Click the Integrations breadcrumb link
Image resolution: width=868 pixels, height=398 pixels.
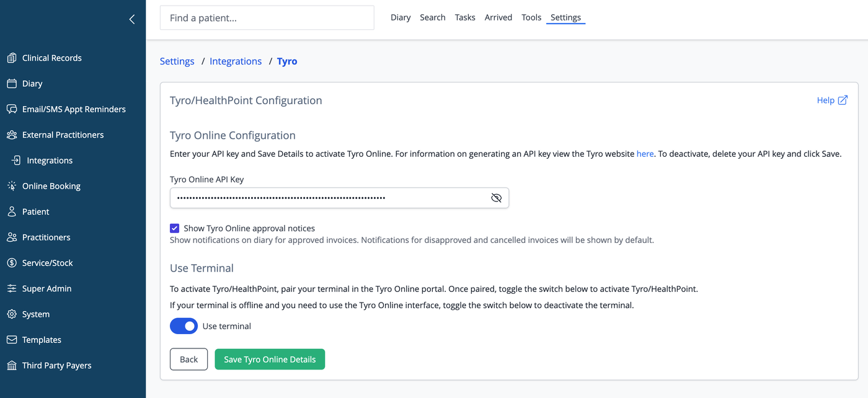[236, 61]
